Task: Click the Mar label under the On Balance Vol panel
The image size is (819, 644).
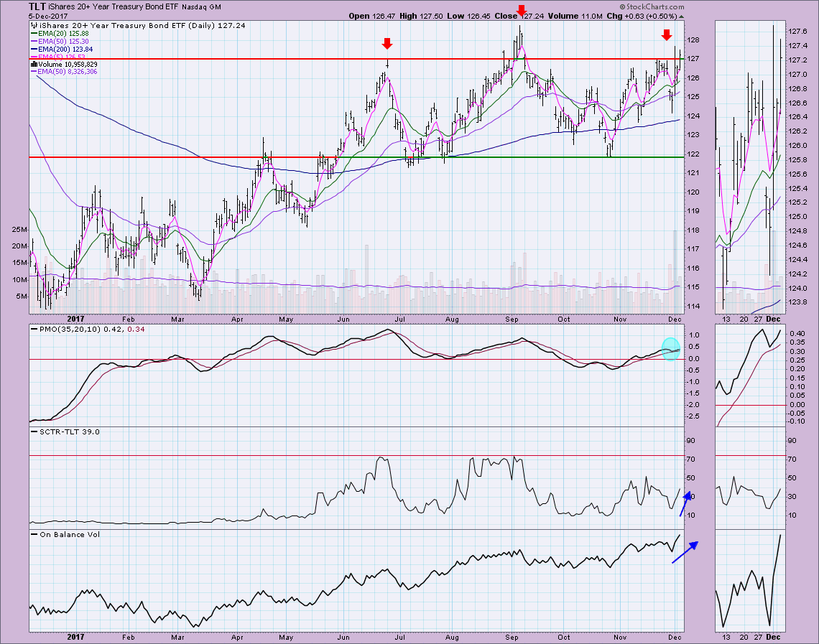Action: coord(177,638)
